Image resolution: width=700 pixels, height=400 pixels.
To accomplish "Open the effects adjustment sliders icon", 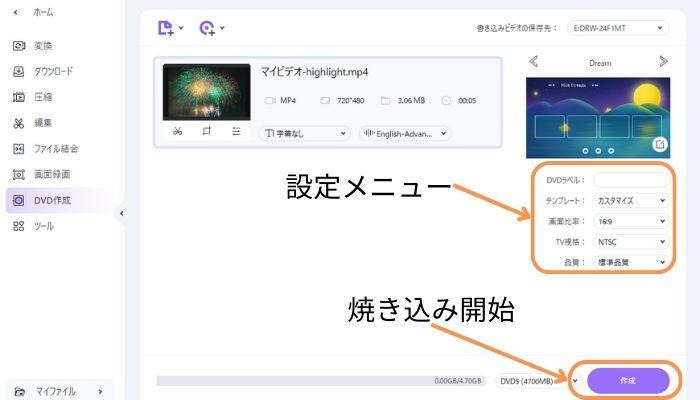I will 235,132.
